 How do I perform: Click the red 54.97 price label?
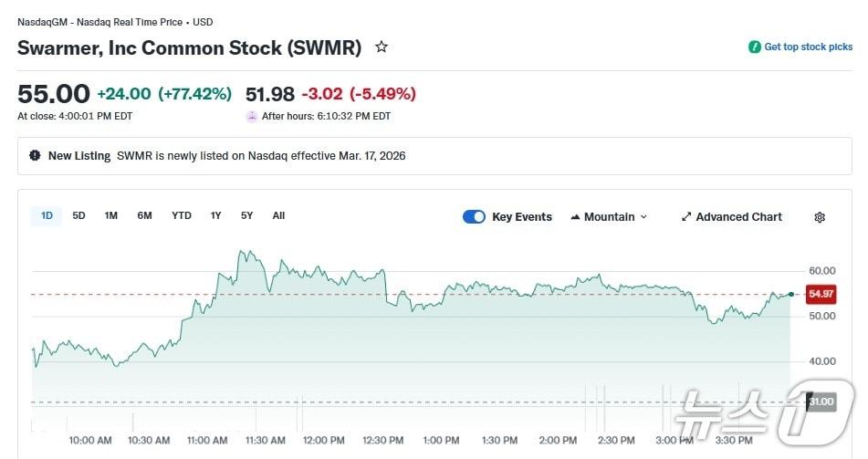coord(821,294)
